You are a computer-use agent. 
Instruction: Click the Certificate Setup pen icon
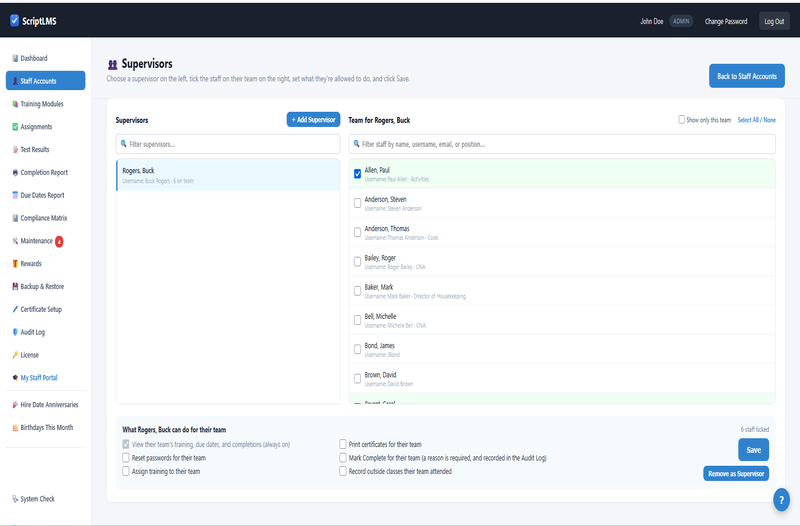(15, 309)
